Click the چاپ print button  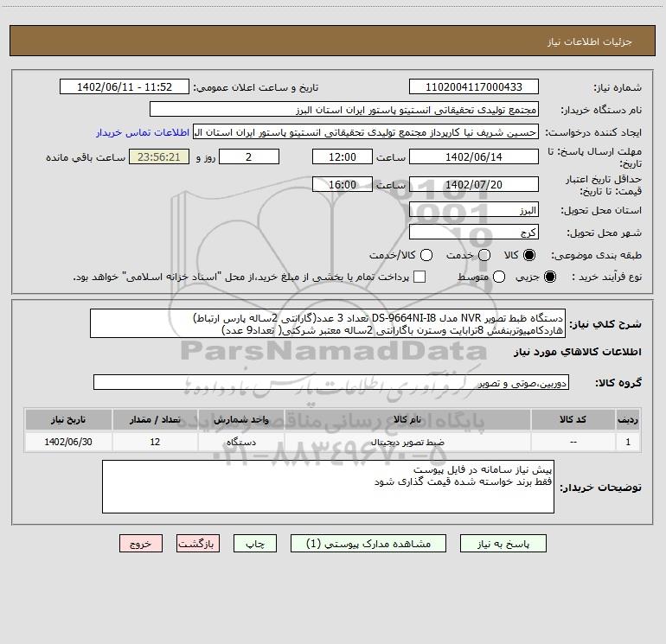(x=255, y=544)
